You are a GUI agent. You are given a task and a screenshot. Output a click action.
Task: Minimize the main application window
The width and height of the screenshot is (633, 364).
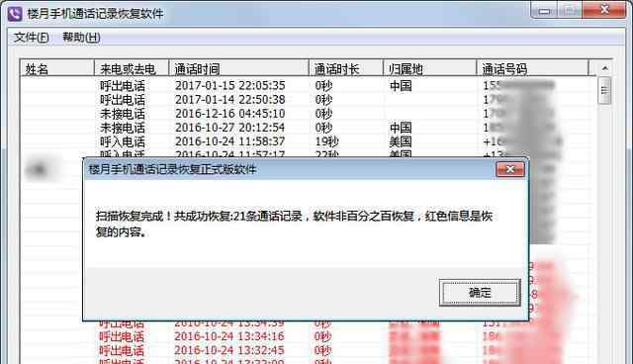[x=544, y=11]
